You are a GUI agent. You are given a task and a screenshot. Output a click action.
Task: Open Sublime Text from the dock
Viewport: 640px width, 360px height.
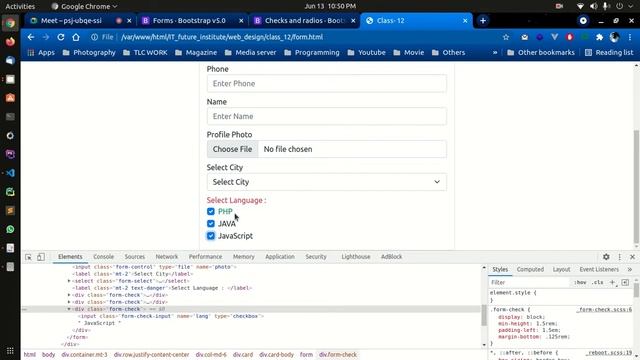[x=10, y=211]
